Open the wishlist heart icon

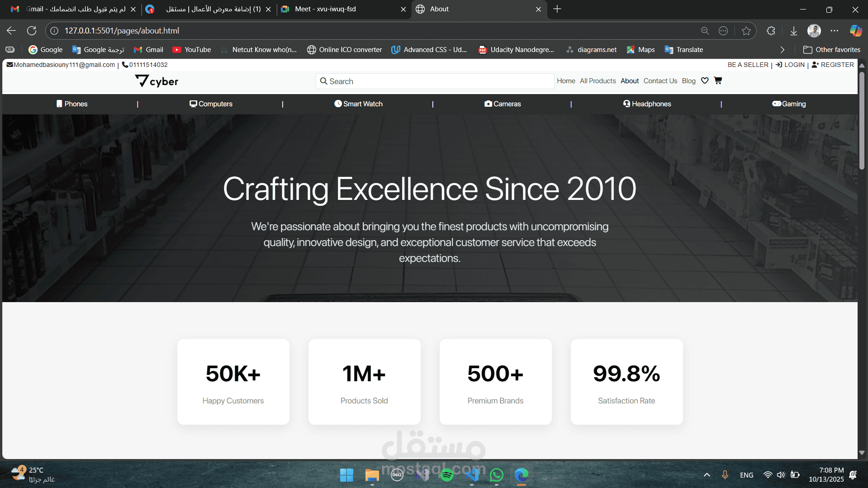coord(705,81)
